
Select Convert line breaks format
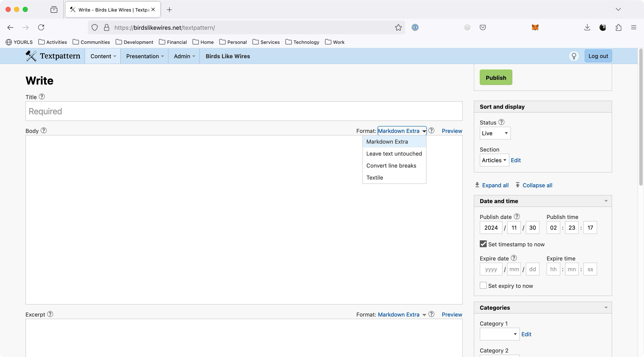[394, 165]
